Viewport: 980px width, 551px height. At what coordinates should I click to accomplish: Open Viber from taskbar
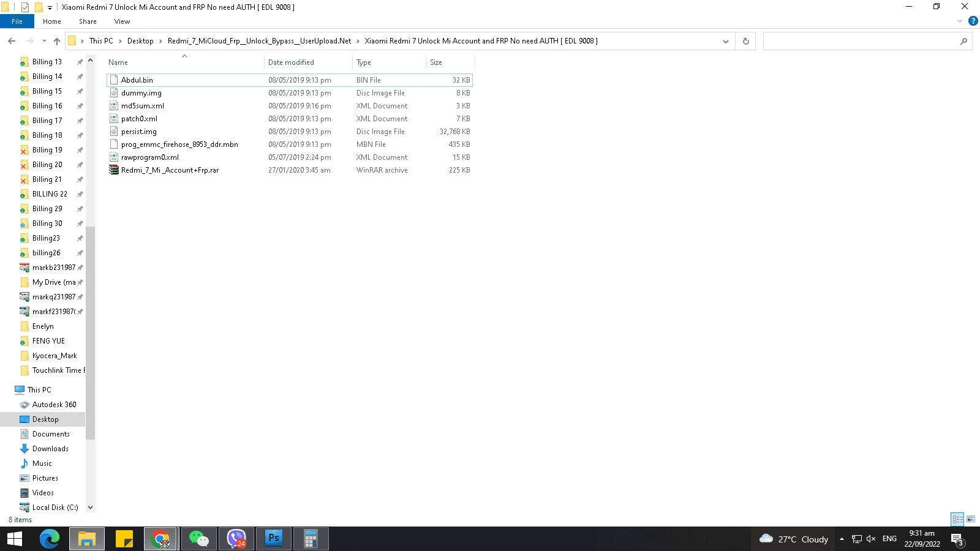236,539
